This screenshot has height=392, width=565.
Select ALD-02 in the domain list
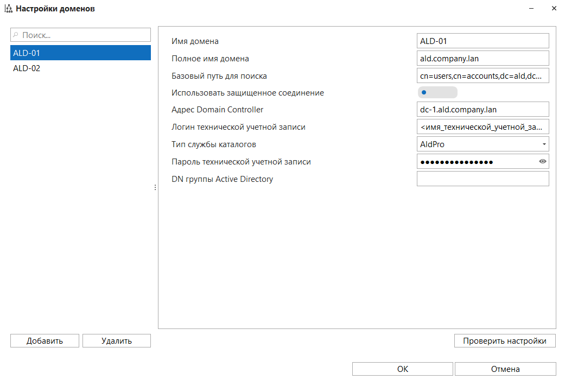click(80, 68)
